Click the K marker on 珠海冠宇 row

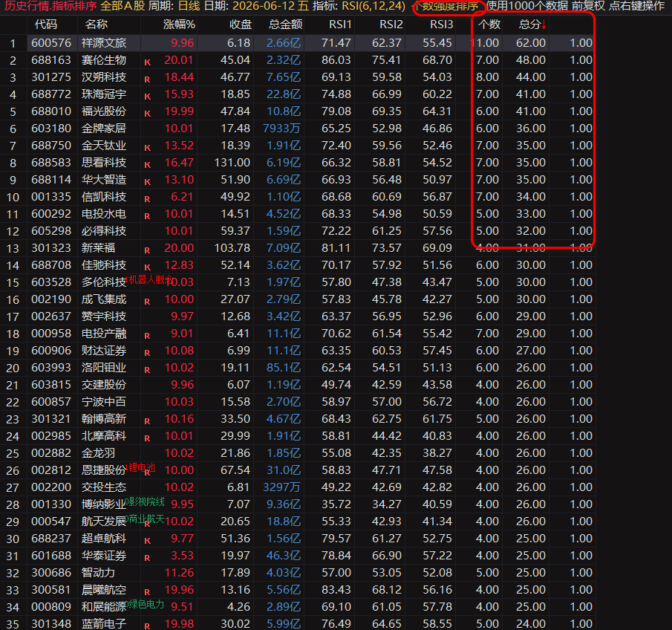click(x=148, y=97)
